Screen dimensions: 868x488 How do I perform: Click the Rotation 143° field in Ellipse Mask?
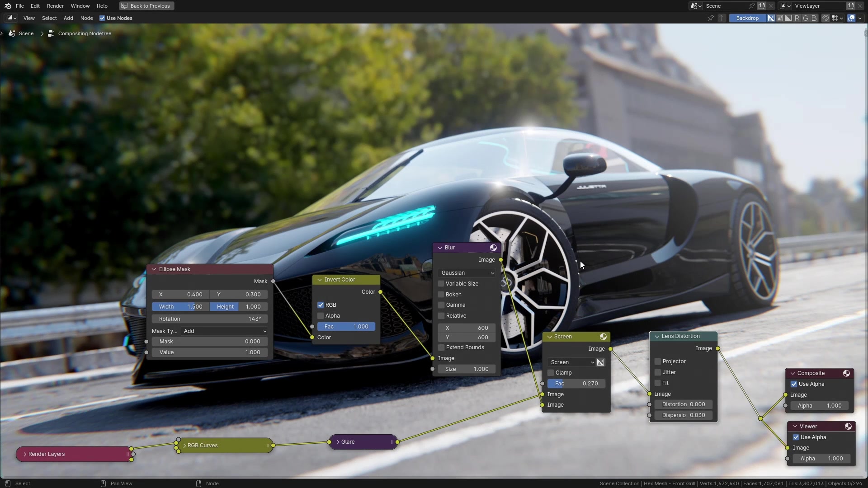point(209,319)
